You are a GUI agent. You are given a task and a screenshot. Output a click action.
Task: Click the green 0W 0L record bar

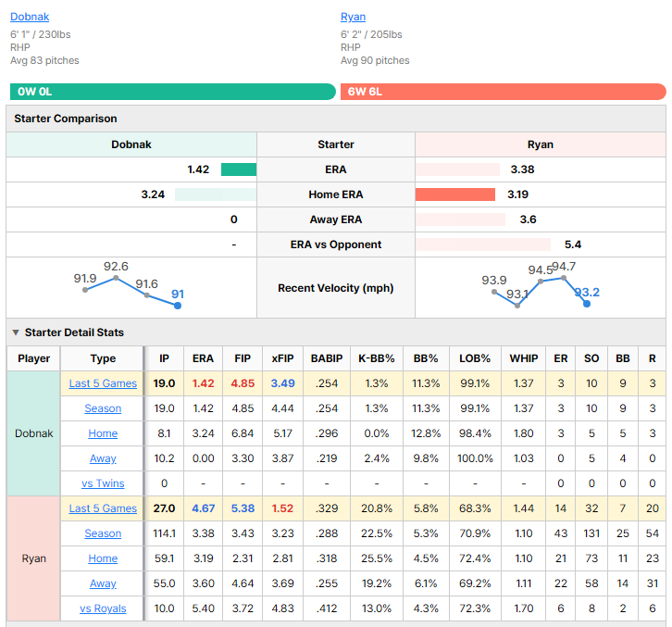coord(173,92)
